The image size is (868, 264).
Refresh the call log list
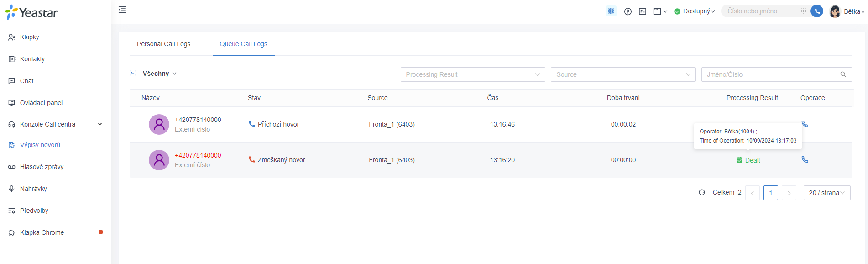click(702, 192)
